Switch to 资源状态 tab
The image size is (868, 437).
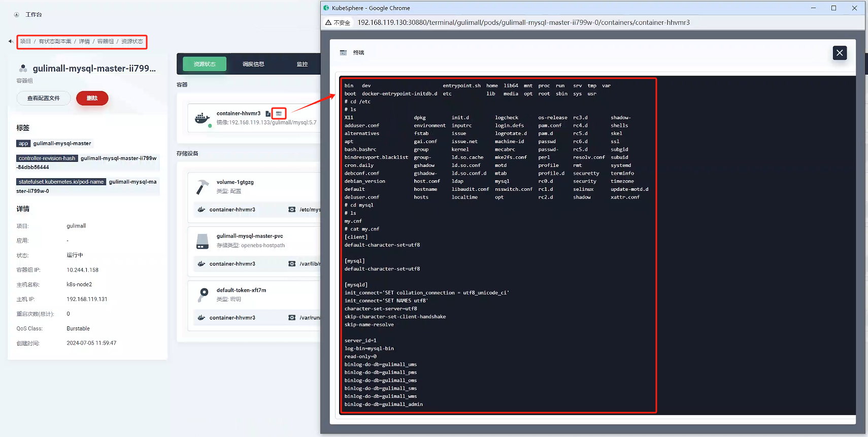pos(205,64)
